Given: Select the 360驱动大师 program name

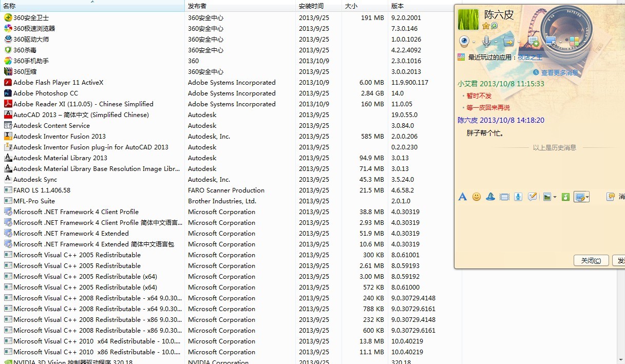Looking at the screenshot, I should click(31, 39).
